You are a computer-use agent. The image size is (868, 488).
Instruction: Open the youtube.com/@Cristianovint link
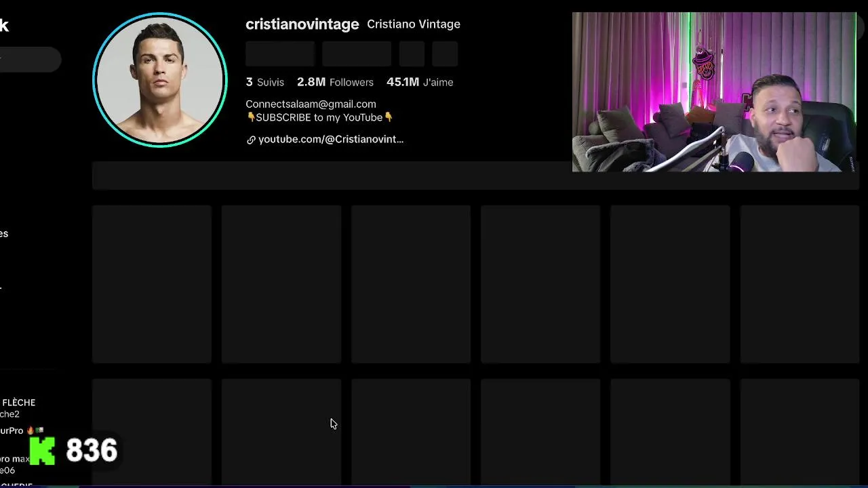[x=331, y=139]
